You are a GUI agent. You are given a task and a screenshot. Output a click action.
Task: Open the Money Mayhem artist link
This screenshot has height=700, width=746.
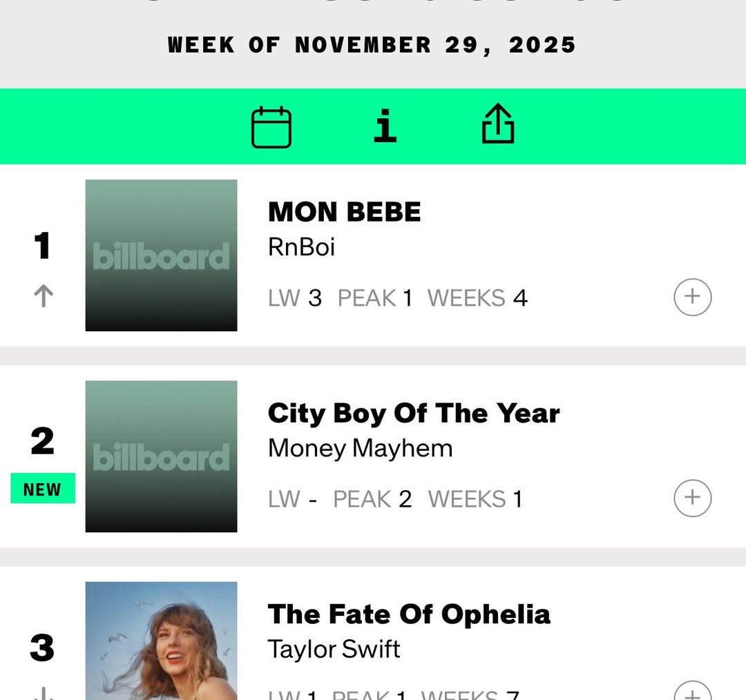pyautogui.click(x=360, y=448)
